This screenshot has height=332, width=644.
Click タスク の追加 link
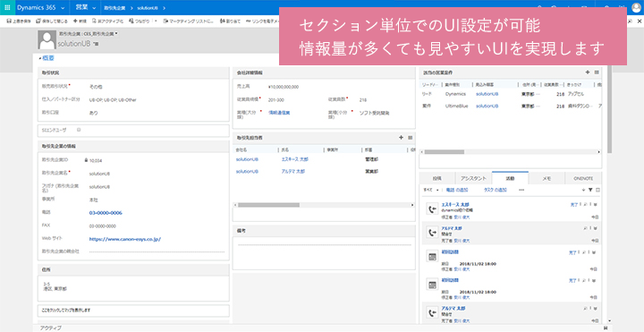pos(495,190)
